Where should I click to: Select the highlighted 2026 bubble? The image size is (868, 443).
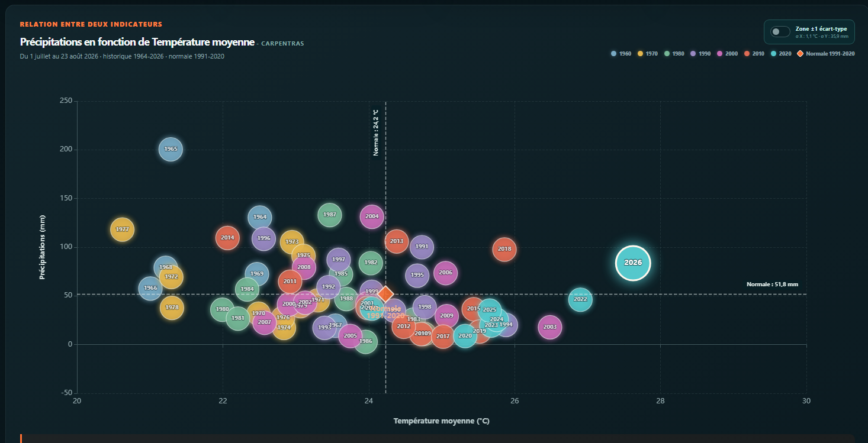[x=633, y=263]
